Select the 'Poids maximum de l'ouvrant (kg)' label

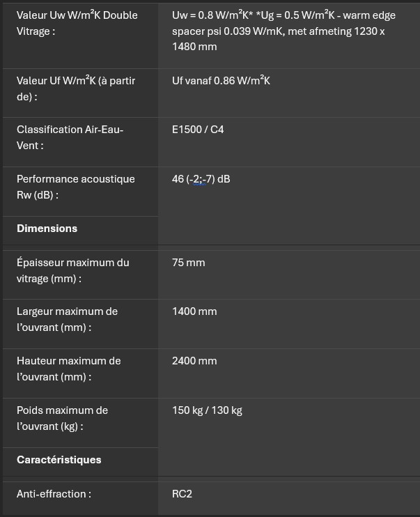(x=62, y=418)
